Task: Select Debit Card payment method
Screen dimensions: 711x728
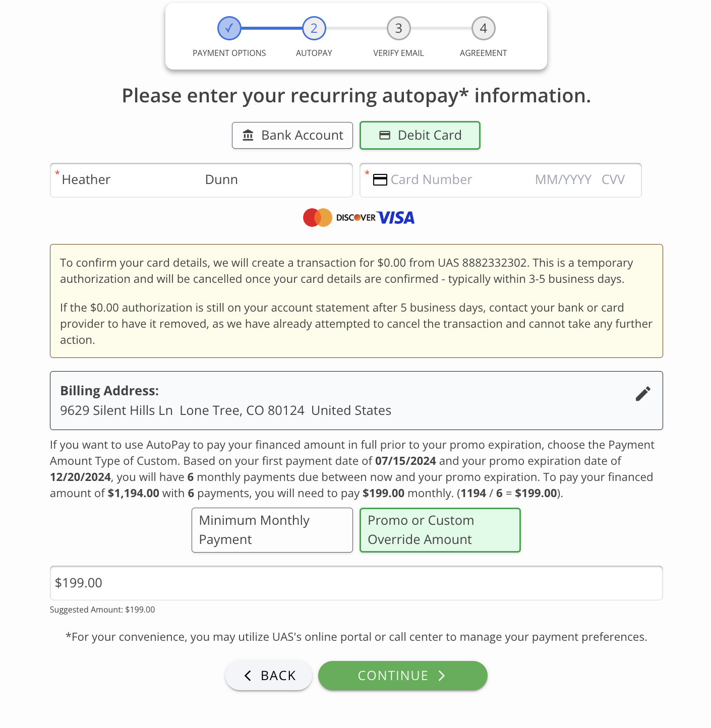Action: (x=420, y=135)
